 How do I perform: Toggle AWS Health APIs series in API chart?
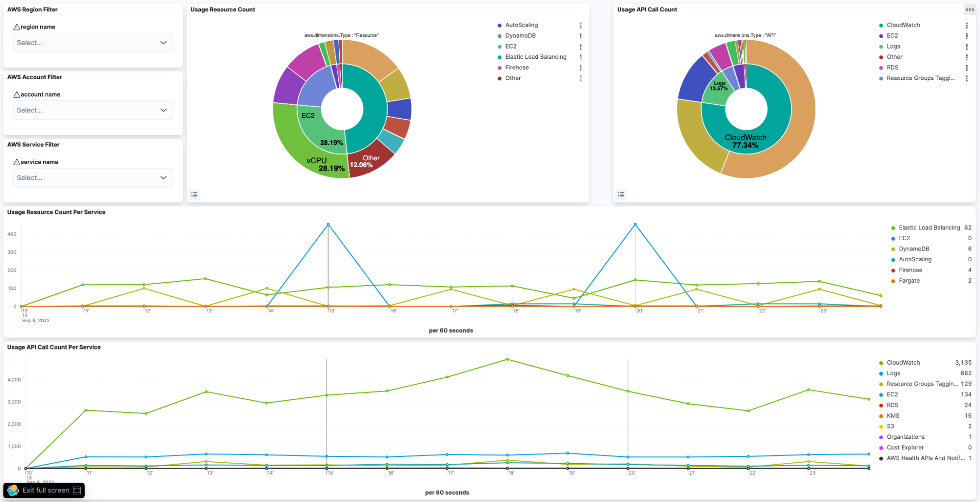coord(926,458)
